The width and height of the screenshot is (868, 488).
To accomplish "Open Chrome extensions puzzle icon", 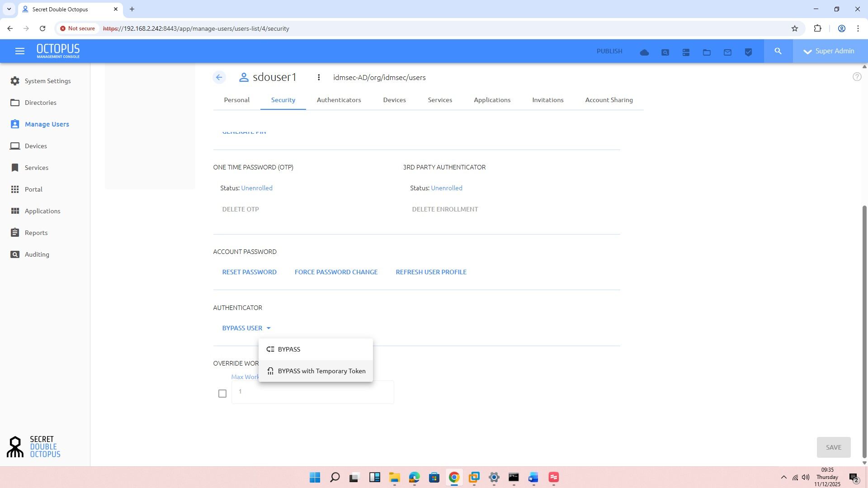I will (817, 28).
